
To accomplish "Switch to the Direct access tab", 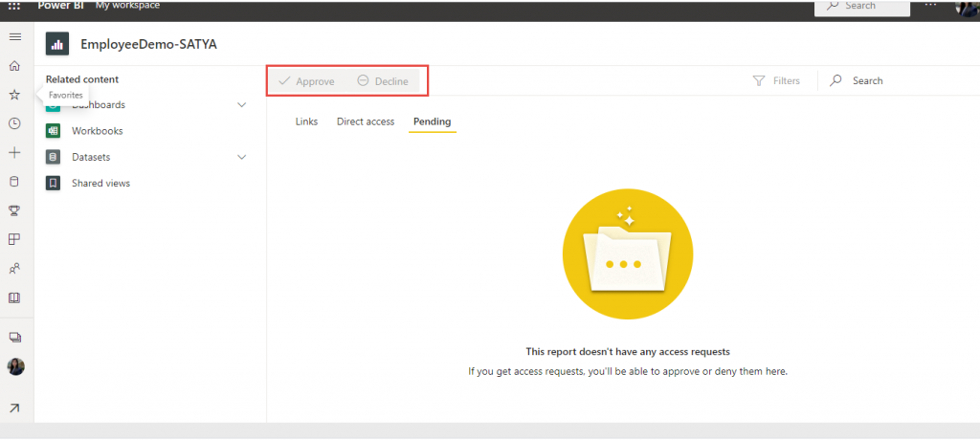I will coord(365,121).
